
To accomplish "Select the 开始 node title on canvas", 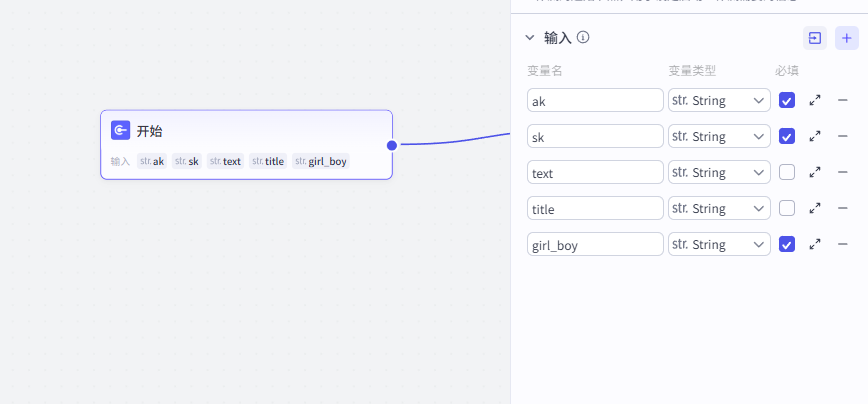I will (150, 131).
